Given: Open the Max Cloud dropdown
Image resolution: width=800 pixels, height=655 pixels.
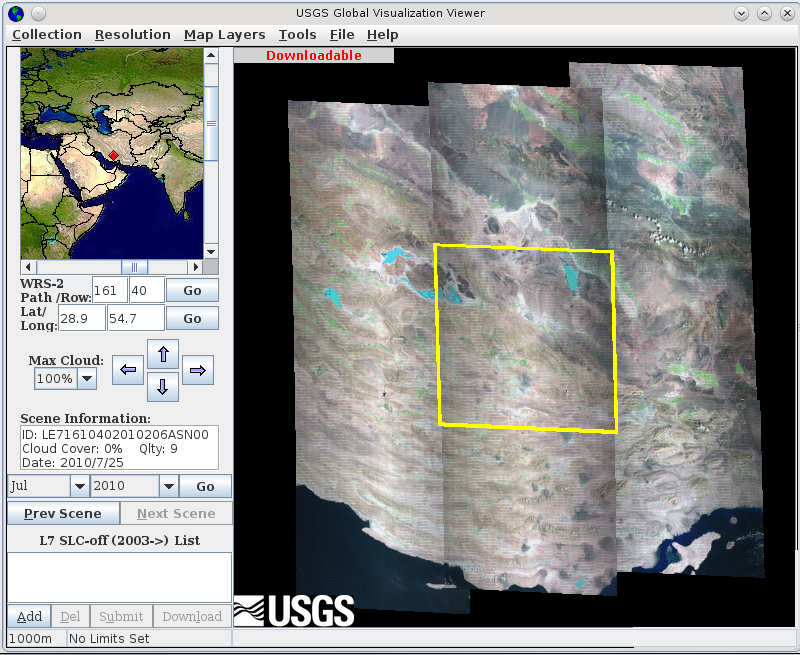Looking at the screenshot, I should [x=87, y=379].
